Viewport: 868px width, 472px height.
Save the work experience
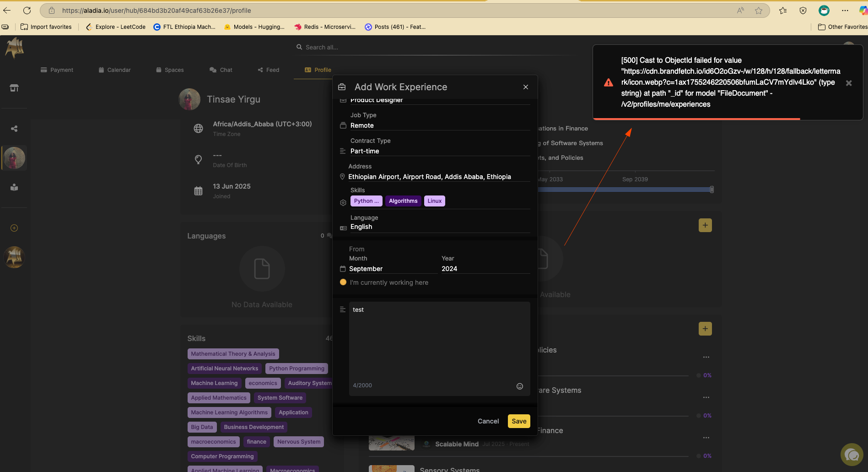tap(519, 421)
